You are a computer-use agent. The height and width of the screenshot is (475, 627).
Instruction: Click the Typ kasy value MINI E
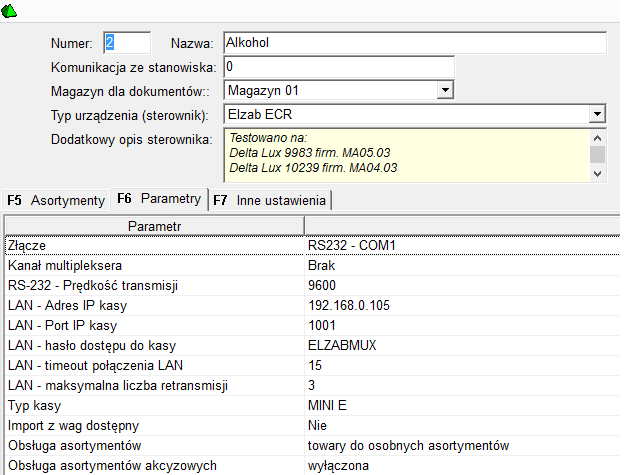pyautogui.click(x=327, y=405)
